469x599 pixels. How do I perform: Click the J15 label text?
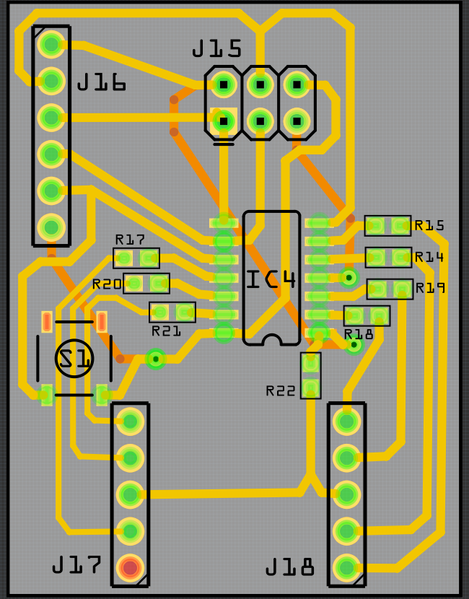pos(217,49)
